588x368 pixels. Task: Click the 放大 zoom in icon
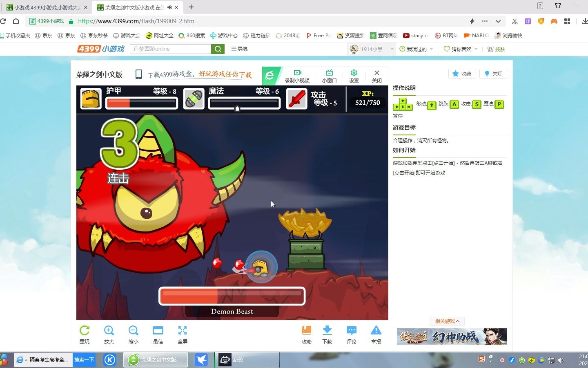click(x=109, y=330)
